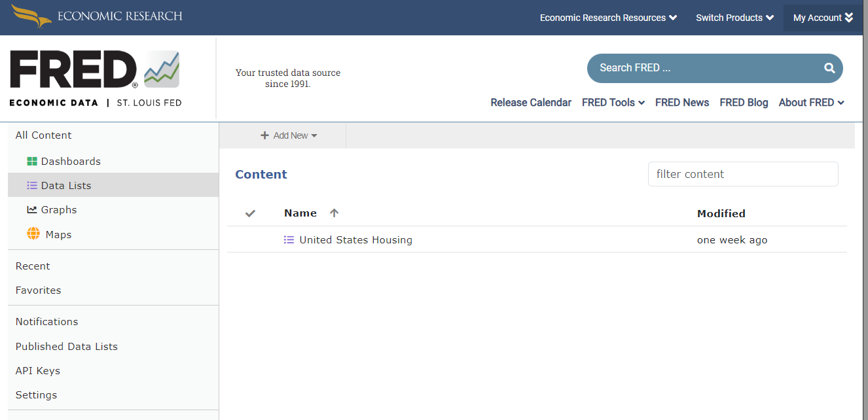
Task: Go to FRED News
Action: pos(682,103)
